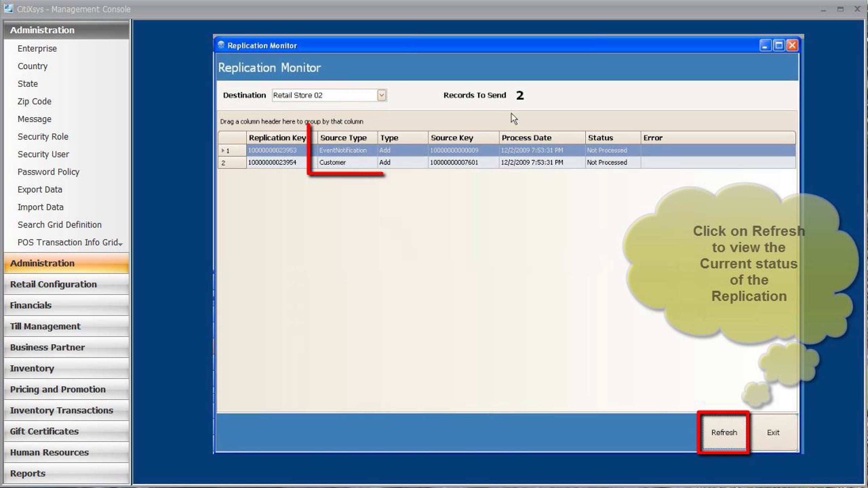Viewport: 868px width, 488px height.
Task: Open the Destination dropdown arrow
Action: pos(381,95)
